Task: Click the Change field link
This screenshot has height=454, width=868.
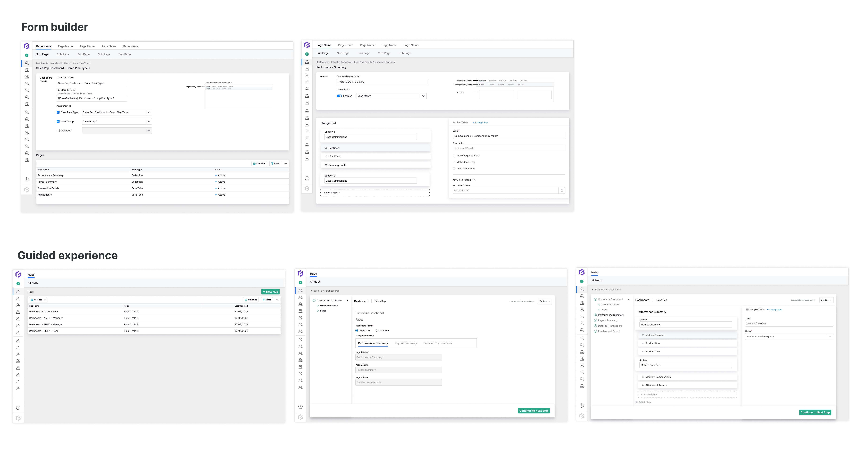Action: 481,123
